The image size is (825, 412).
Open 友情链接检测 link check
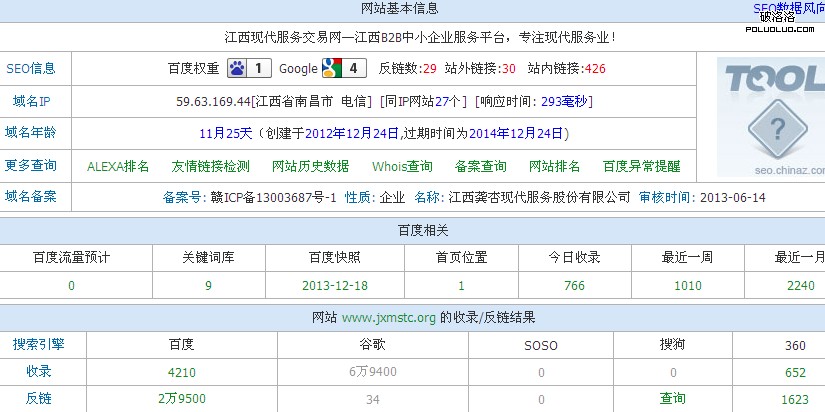(x=210, y=166)
